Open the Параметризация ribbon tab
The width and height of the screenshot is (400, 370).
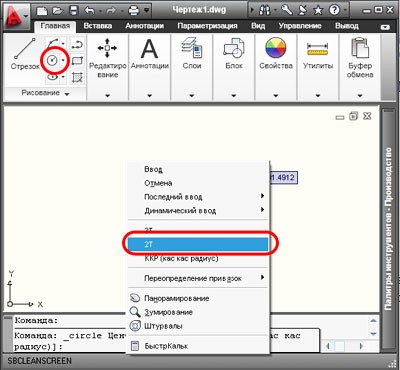coord(207,26)
